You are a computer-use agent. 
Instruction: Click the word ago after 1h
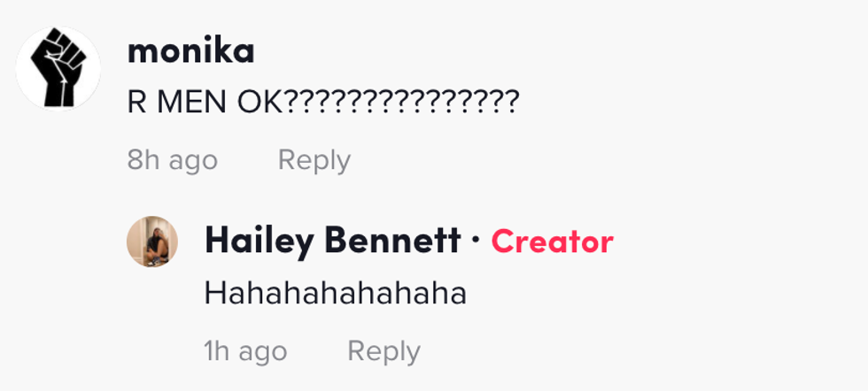pyautogui.click(x=263, y=352)
